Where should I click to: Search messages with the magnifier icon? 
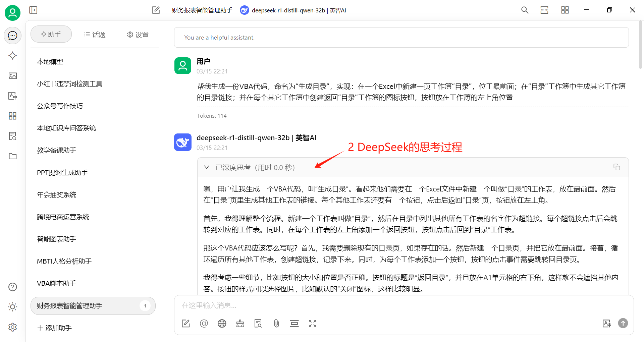point(525,10)
